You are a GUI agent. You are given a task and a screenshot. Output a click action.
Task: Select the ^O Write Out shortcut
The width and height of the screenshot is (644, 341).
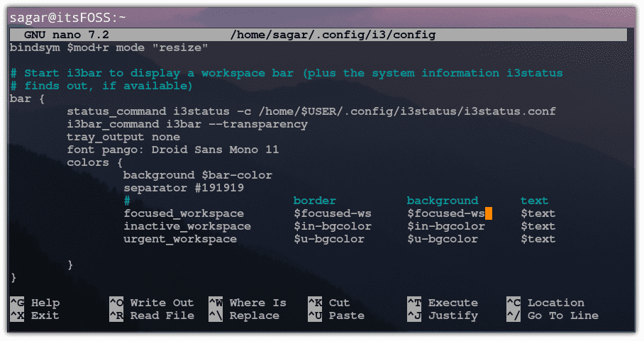tap(151, 303)
